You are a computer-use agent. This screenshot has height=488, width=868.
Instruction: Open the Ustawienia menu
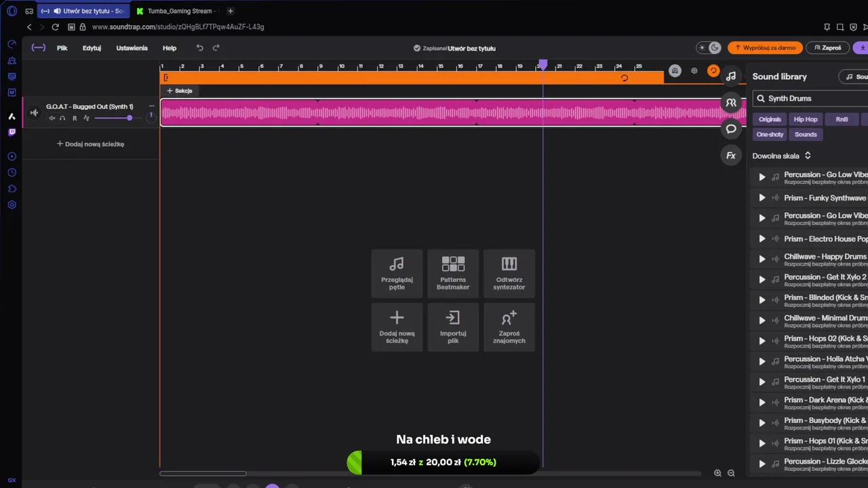click(x=132, y=48)
